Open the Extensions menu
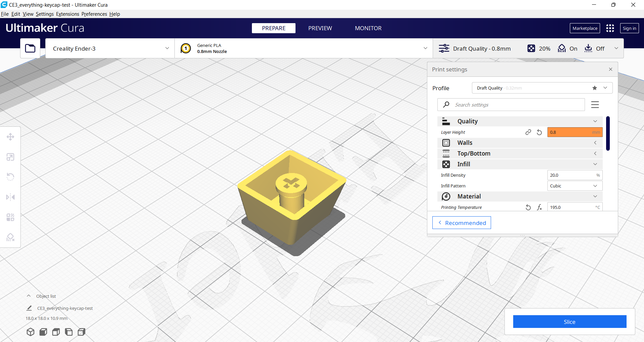Viewport: 644px width, 342px height. click(67, 14)
